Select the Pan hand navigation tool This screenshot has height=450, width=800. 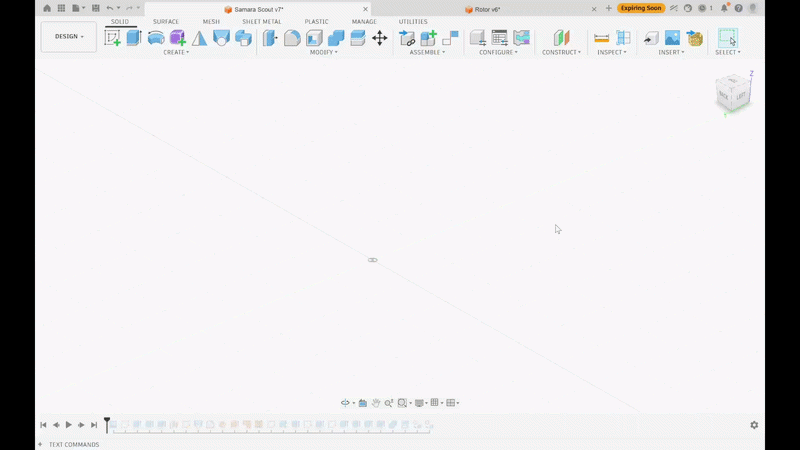[x=376, y=403]
